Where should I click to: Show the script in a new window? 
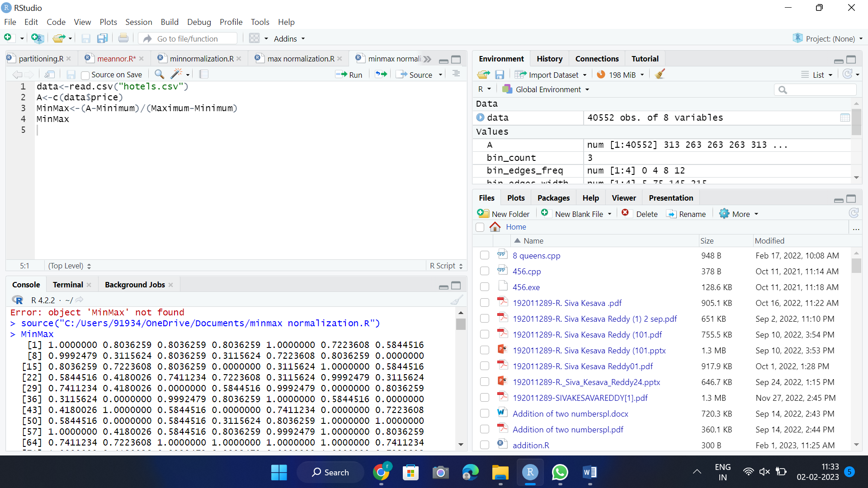click(x=50, y=75)
